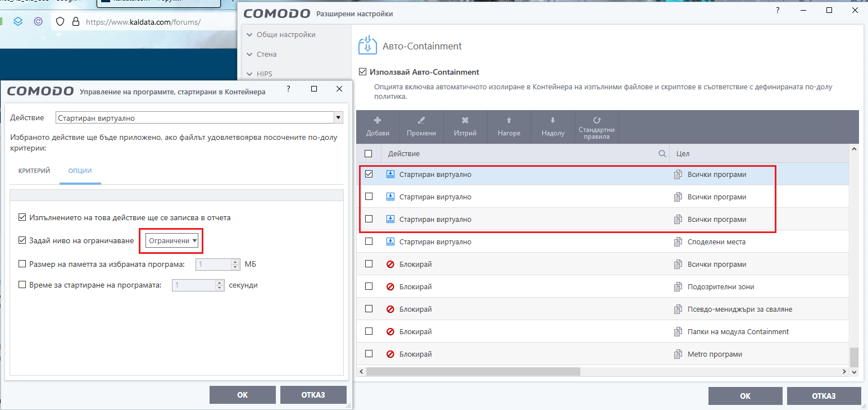This screenshot has height=410, width=868.
Task: Click the file-group icon beside Псевдо-мениджъри за сваляне
Action: point(678,309)
